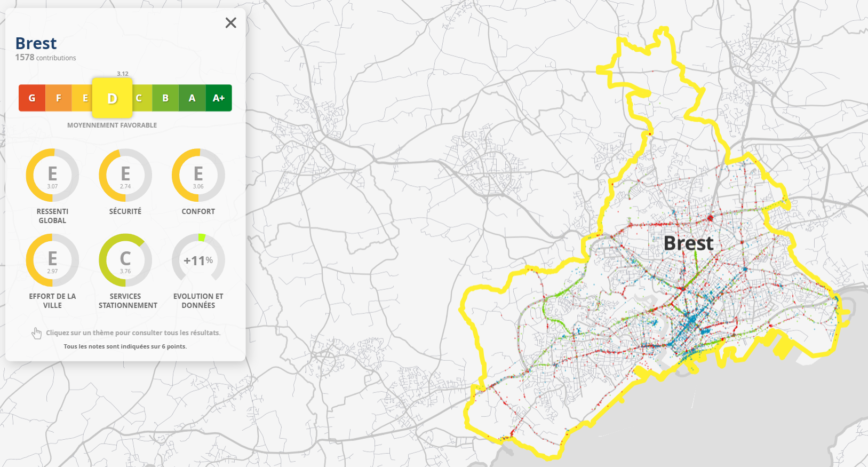Select the F rating segment
This screenshot has width=868, height=467.
pyautogui.click(x=59, y=98)
